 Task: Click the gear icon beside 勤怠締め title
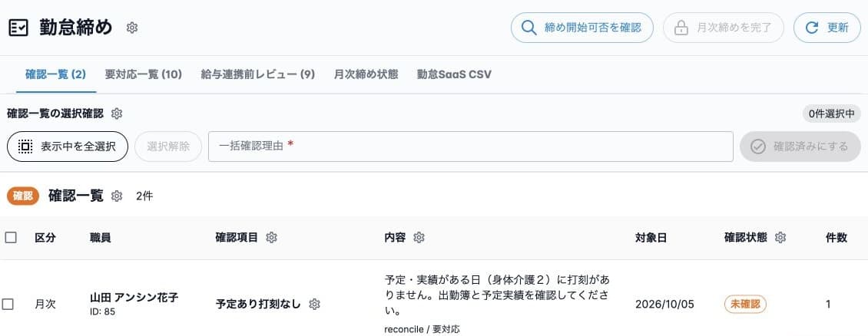pyautogui.click(x=132, y=28)
